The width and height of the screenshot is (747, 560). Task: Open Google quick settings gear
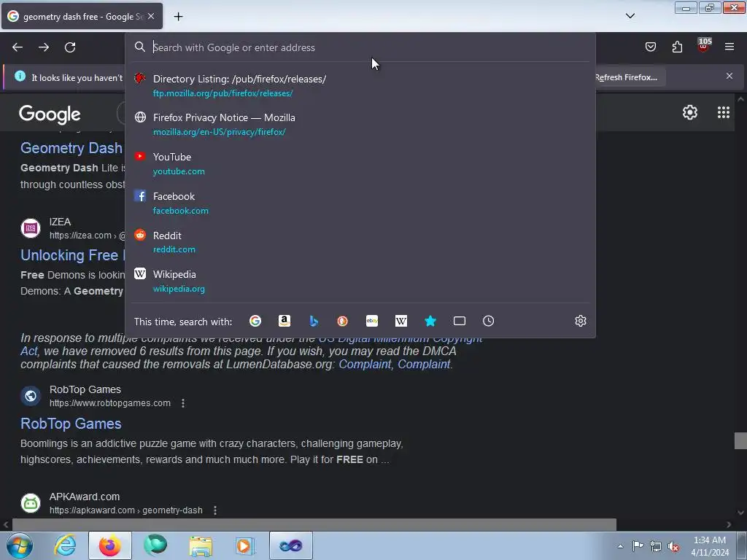coord(690,112)
